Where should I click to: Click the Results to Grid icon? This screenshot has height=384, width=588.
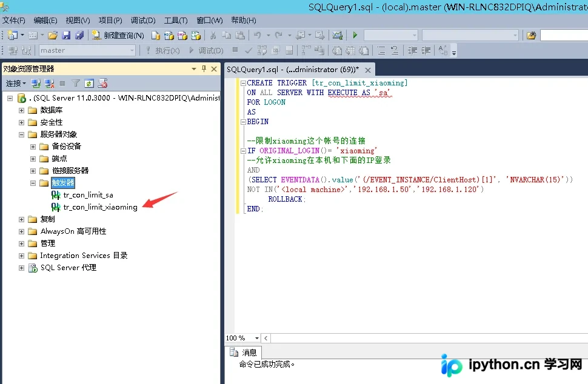[x=350, y=50]
